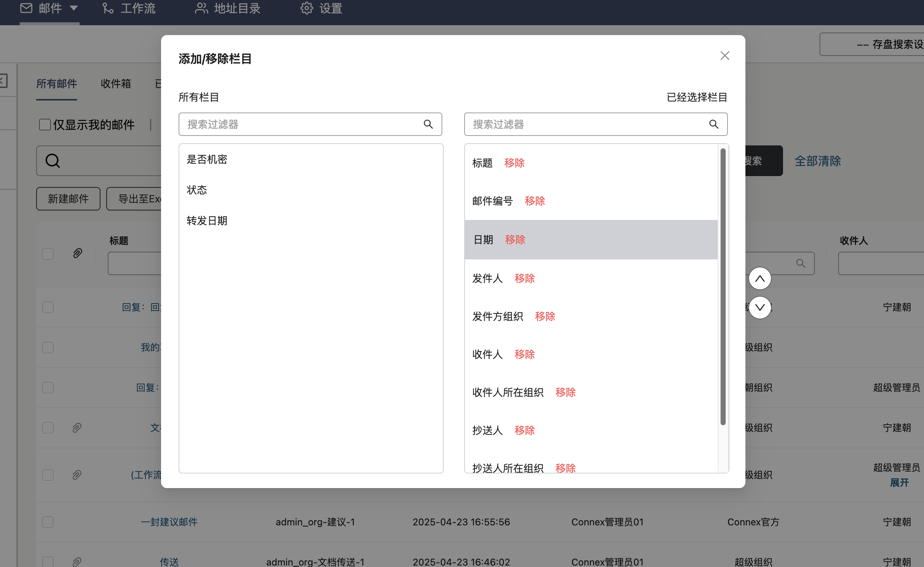This screenshot has width=924, height=567.
Task: Select the 所有邮件 tab
Action: [x=56, y=84]
